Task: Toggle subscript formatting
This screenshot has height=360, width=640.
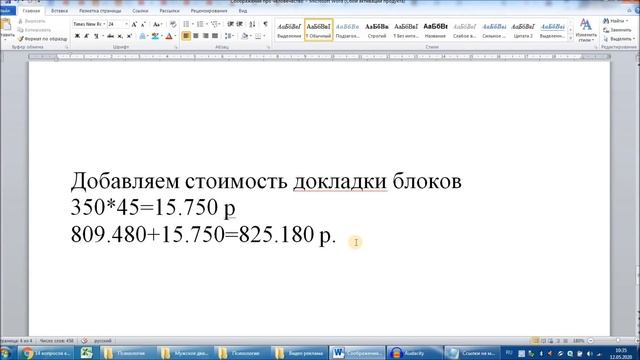Action: pyautogui.click(x=120, y=36)
